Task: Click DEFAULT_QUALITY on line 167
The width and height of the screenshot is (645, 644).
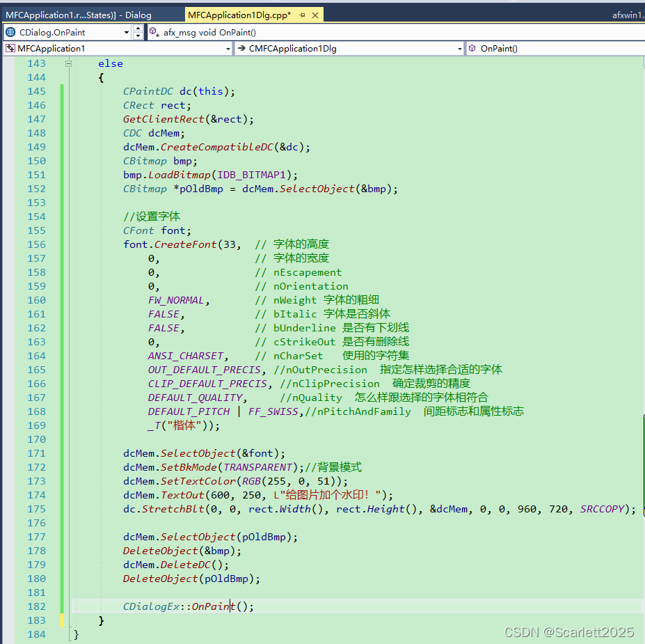Action: pyautogui.click(x=195, y=398)
